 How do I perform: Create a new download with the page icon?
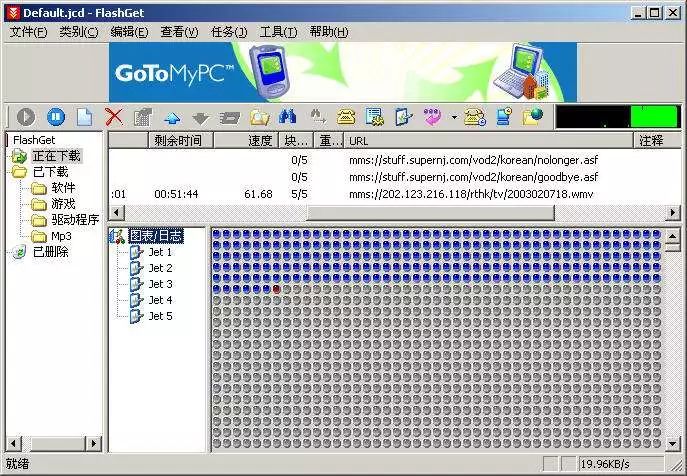click(84, 117)
